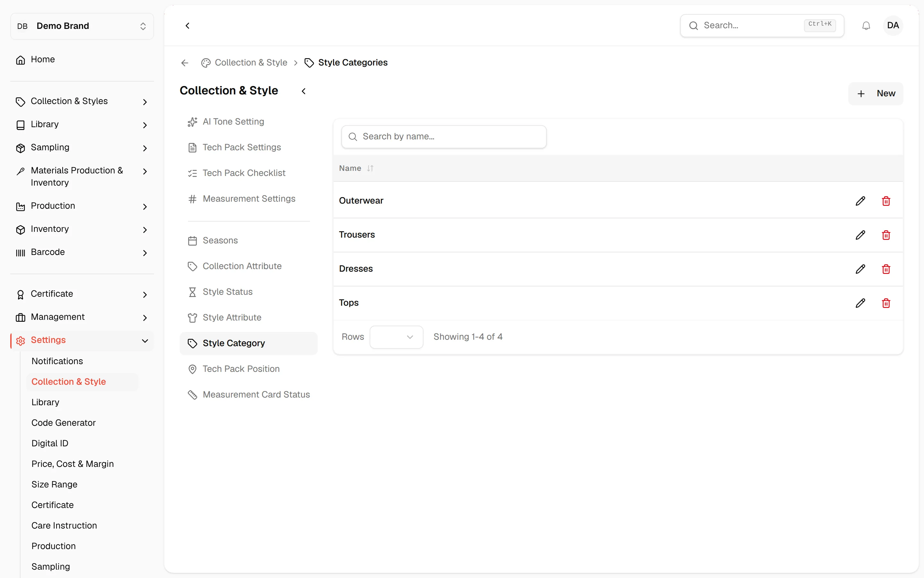The height and width of the screenshot is (578, 924).
Task: Click the Settings gear icon
Action: pos(21,340)
